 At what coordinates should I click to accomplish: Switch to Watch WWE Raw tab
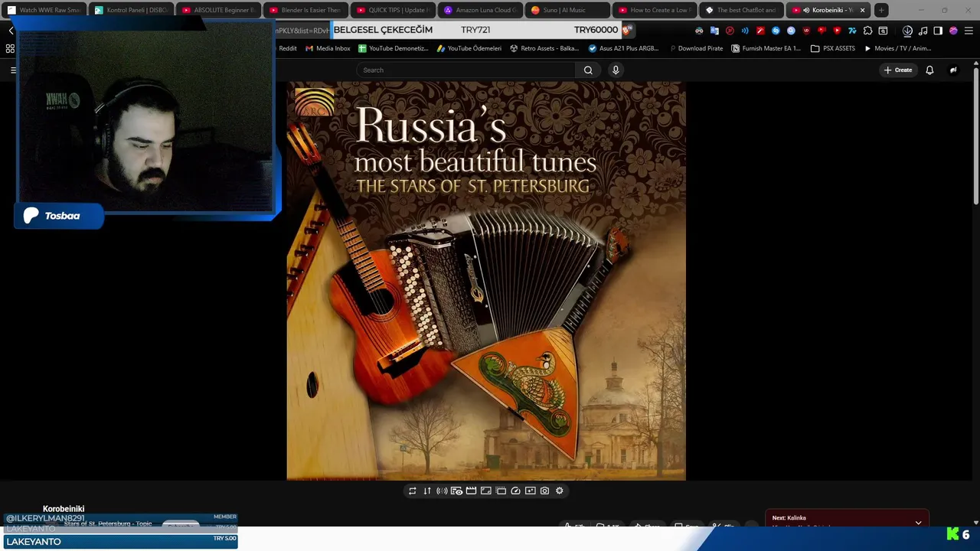[x=44, y=10]
